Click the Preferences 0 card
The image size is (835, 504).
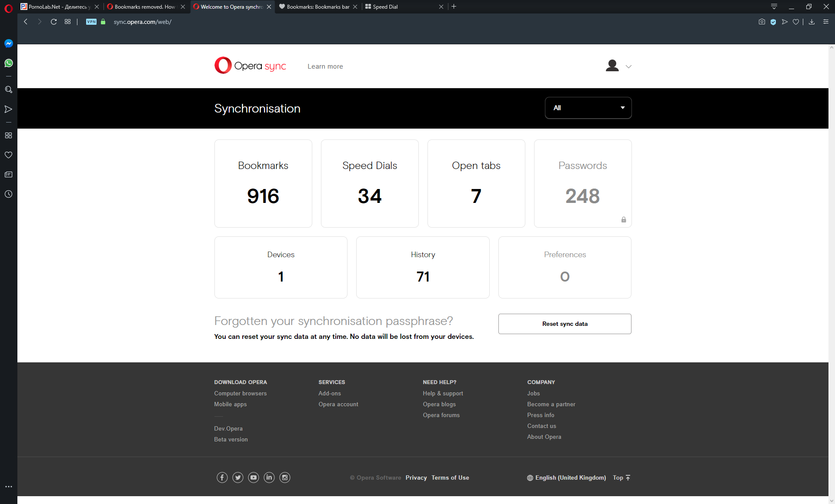(565, 267)
